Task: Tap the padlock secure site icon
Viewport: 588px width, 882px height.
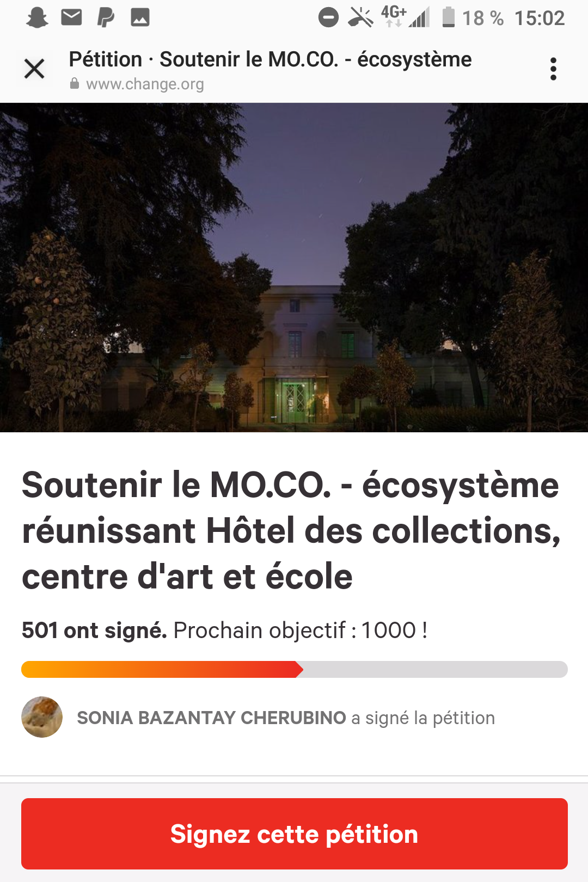Action: pyautogui.click(x=75, y=84)
